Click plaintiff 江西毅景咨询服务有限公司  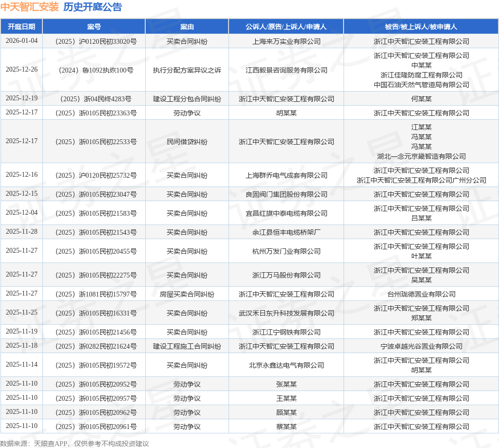(287, 70)
